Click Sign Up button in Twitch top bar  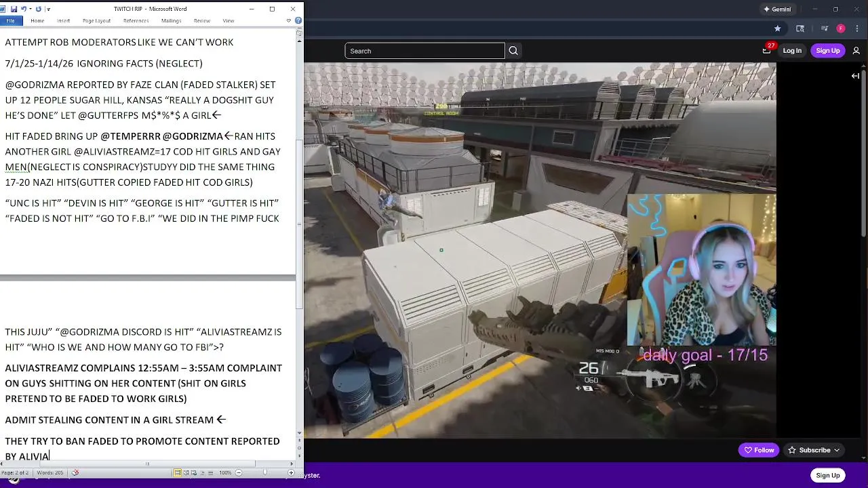point(828,51)
